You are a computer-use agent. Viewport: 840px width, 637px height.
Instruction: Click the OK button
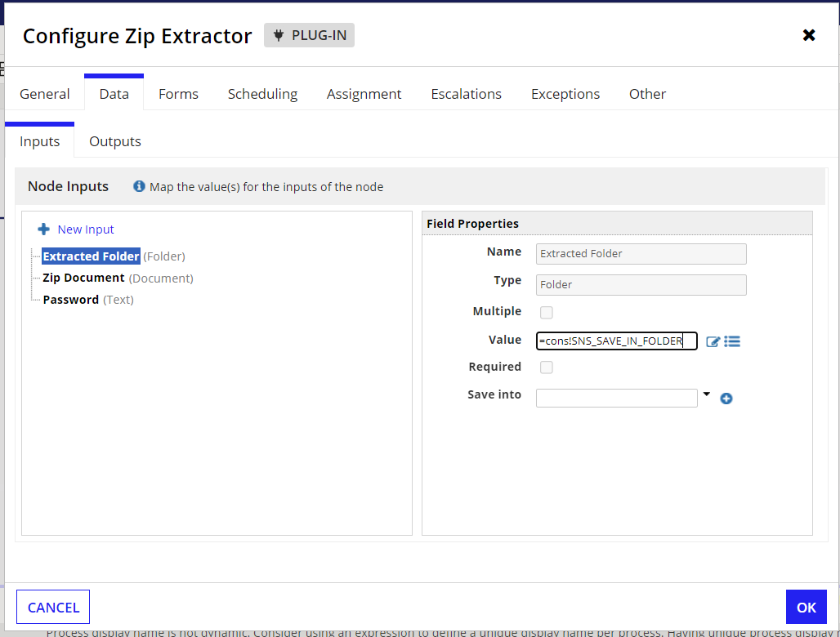(806, 607)
